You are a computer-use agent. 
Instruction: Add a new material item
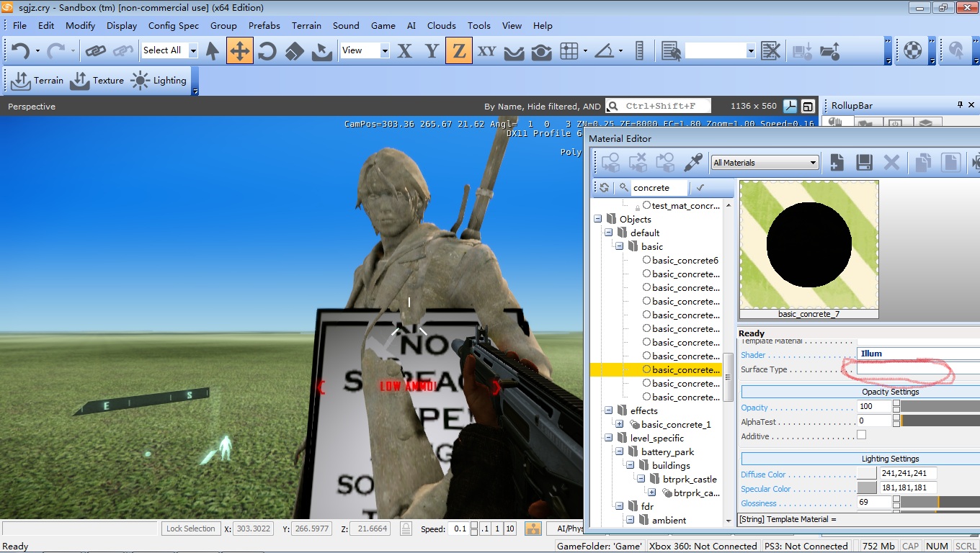pos(837,163)
